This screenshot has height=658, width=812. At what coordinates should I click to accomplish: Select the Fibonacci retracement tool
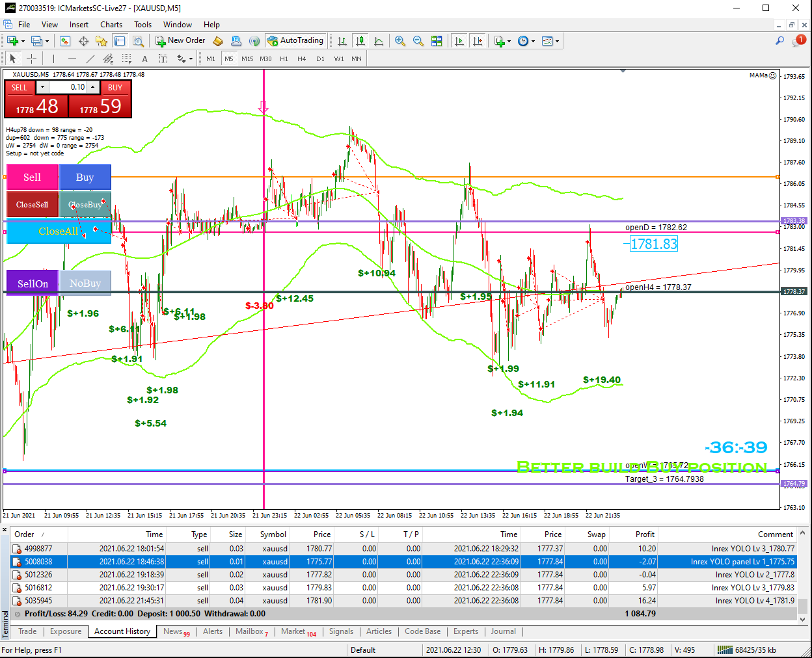coord(127,59)
